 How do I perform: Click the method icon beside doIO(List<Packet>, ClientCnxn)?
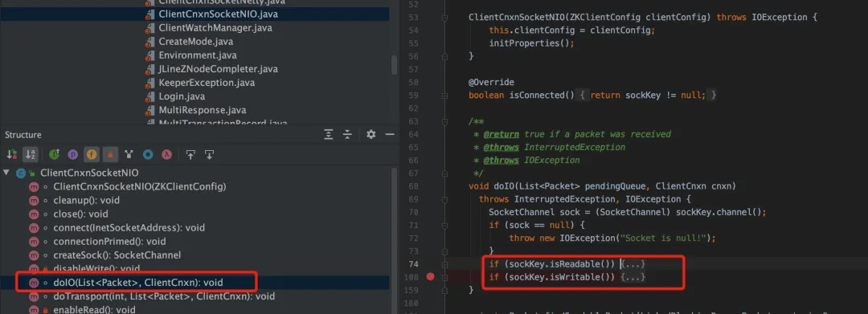(x=35, y=283)
